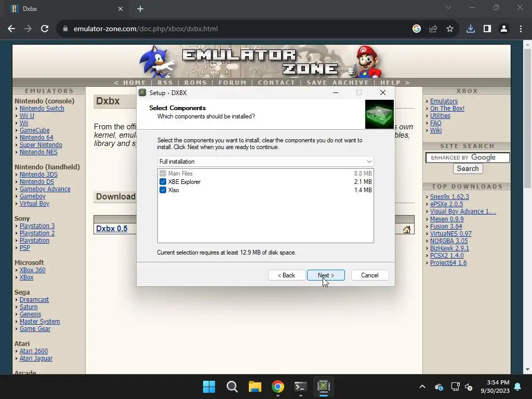
Task: Share this page via the share icon
Action: pyautogui.click(x=433, y=29)
